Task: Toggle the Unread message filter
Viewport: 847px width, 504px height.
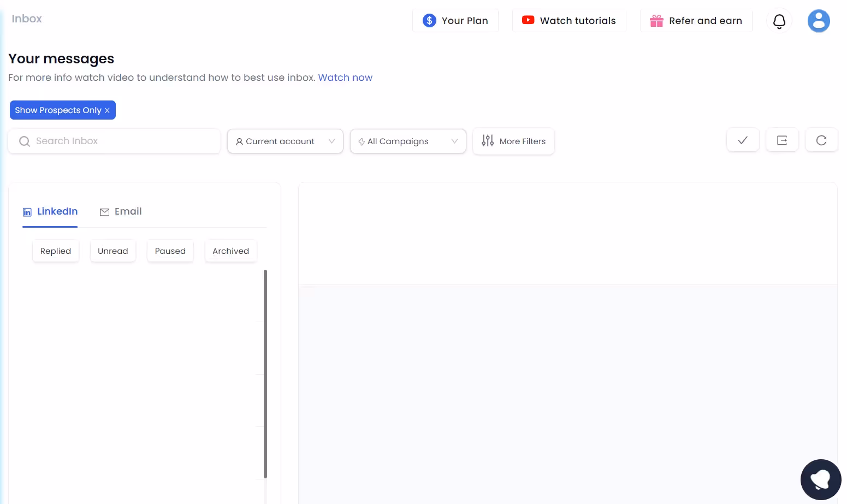Action: click(112, 251)
